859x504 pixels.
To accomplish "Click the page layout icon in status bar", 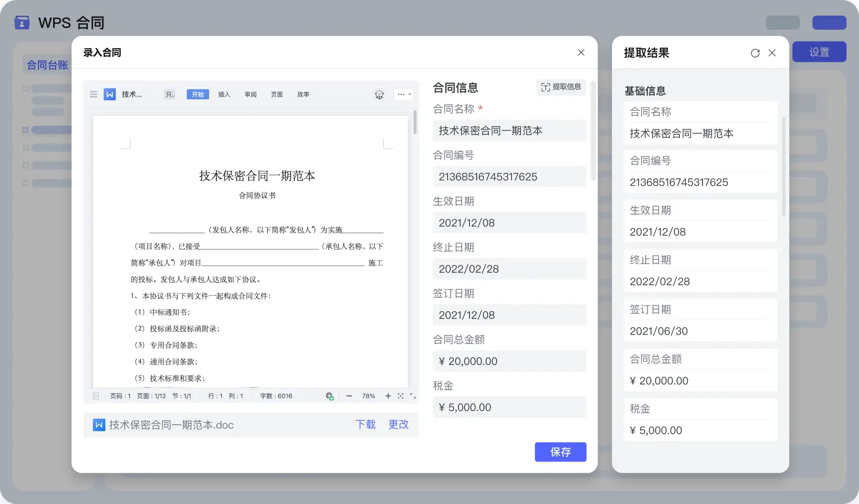I will 96,396.
